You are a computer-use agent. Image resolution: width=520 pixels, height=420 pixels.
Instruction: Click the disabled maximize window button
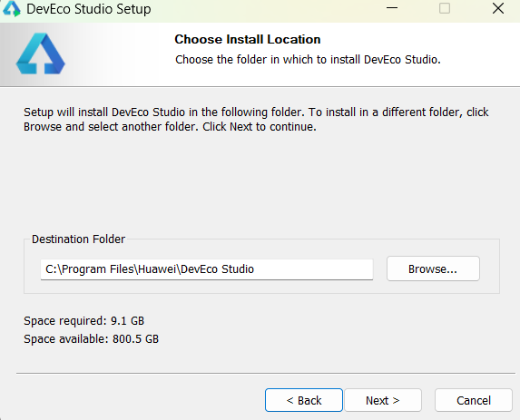445,8
